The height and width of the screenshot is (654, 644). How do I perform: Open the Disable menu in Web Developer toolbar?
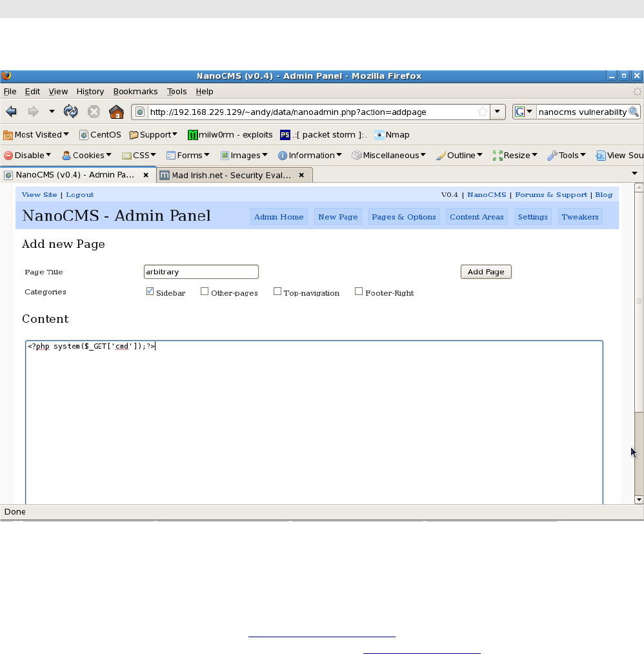(x=28, y=155)
